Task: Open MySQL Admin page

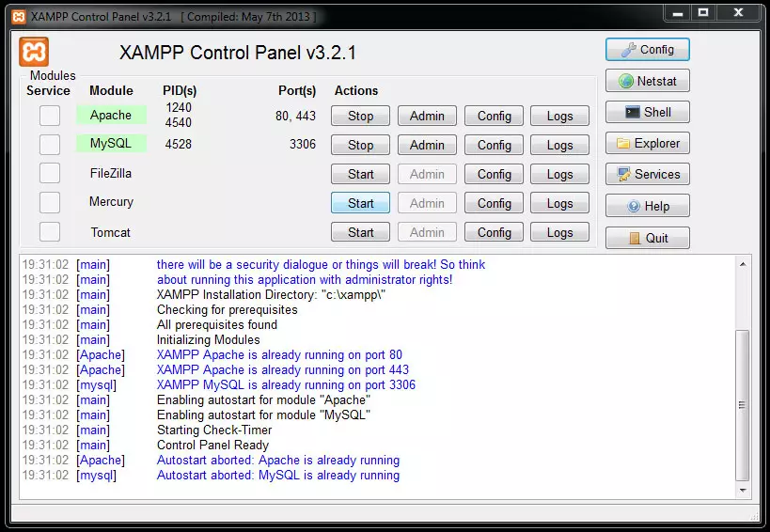Action: (x=427, y=145)
